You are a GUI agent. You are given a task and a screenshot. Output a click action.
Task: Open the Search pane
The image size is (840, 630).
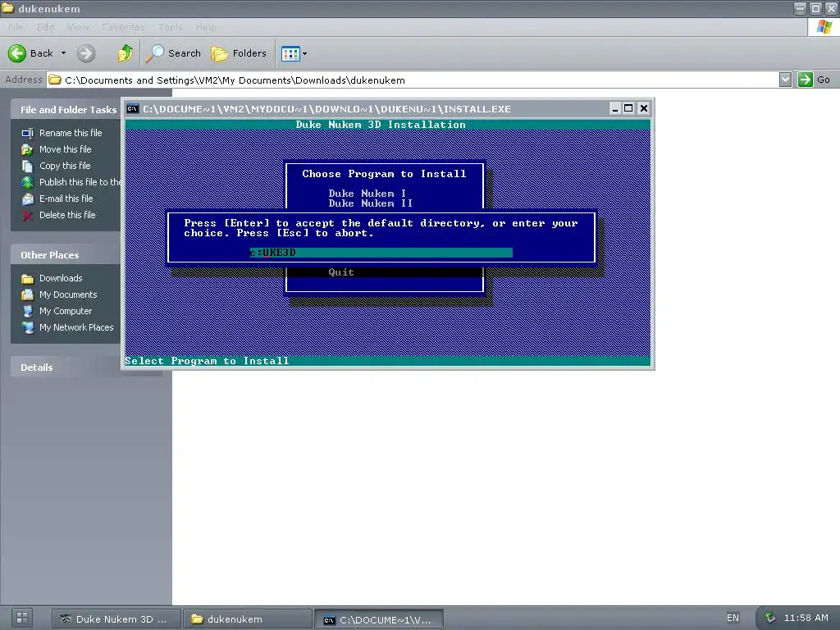(x=173, y=53)
